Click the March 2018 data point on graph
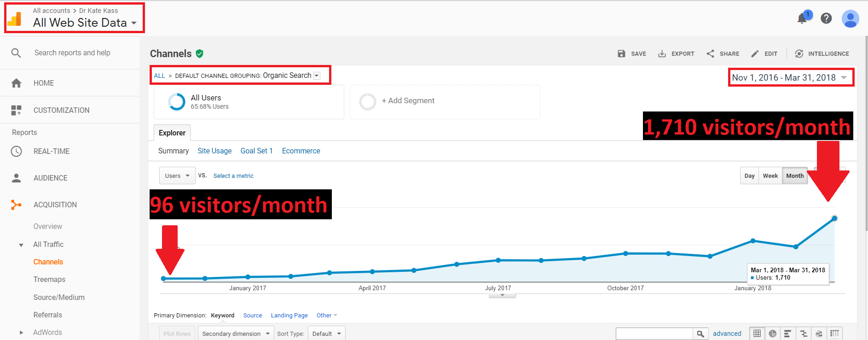 coord(834,218)
